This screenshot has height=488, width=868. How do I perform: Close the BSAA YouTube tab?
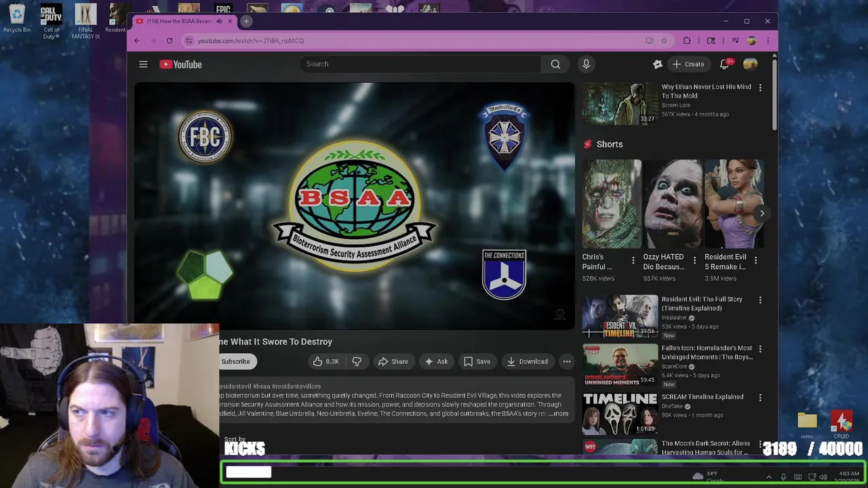click(x=230, y=21)
